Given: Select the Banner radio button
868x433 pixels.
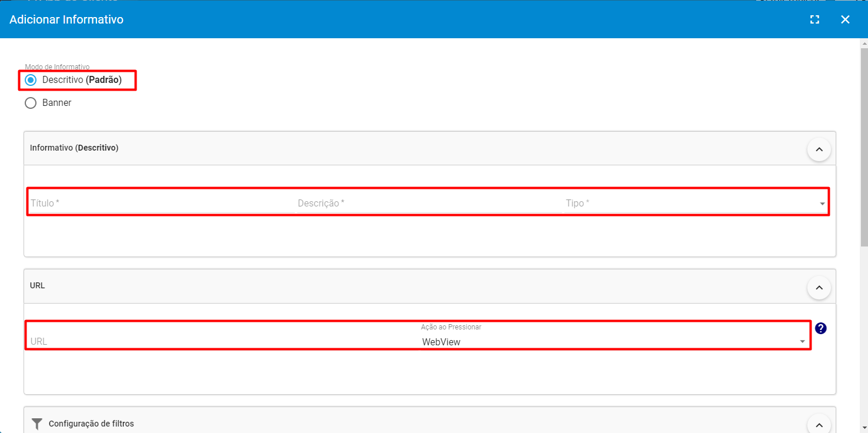Looking at the screenshot, I should 31,103.
